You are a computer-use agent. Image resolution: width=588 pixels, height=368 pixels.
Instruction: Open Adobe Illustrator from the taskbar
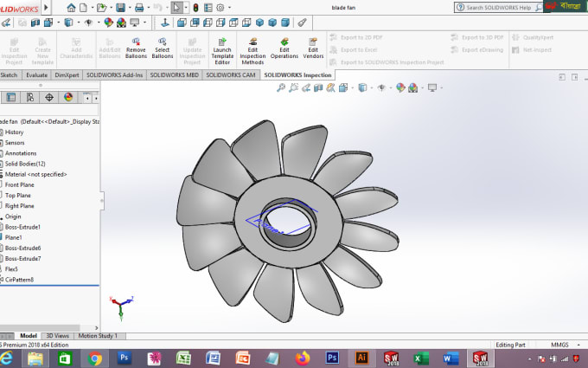pos(361,358)
